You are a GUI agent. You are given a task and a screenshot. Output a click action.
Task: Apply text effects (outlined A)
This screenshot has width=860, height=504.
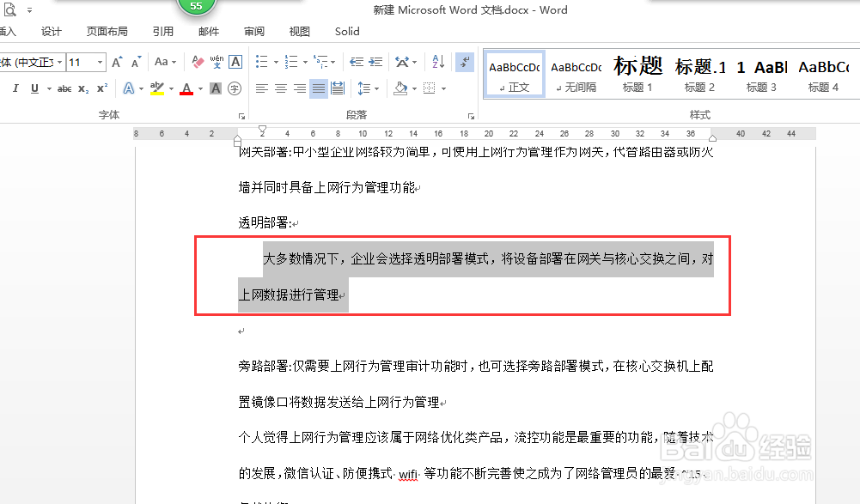pos(128,88)
